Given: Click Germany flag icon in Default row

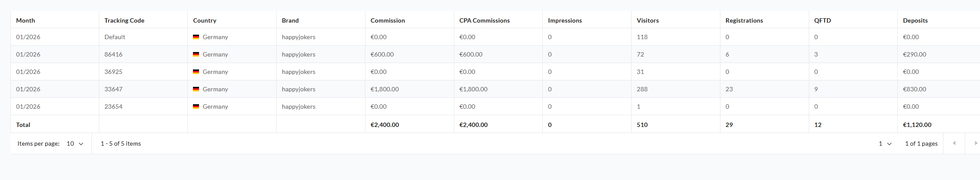Looking at the screenshot, I should point(196,37).
